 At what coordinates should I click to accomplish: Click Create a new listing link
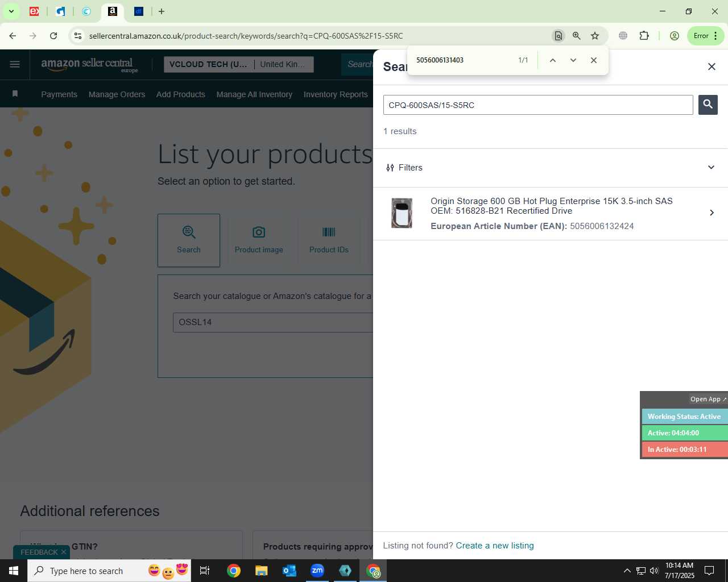point(495,546)
